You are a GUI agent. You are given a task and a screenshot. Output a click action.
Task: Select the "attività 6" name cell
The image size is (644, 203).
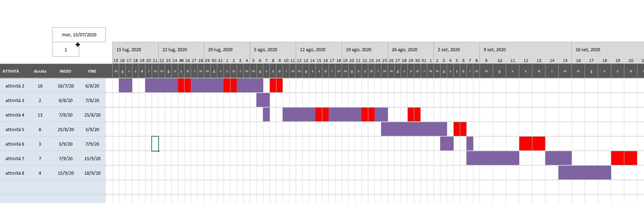point(14,144)
